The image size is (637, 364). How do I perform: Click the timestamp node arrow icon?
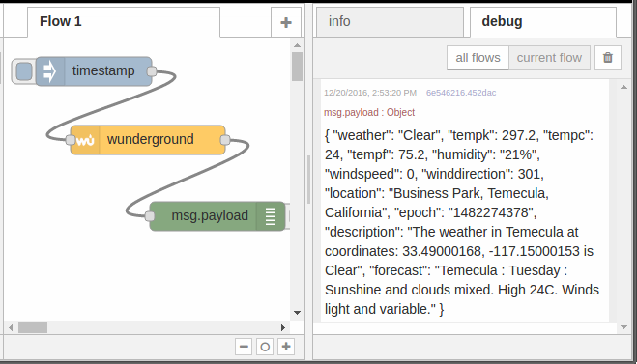click(x=50, y=71)
